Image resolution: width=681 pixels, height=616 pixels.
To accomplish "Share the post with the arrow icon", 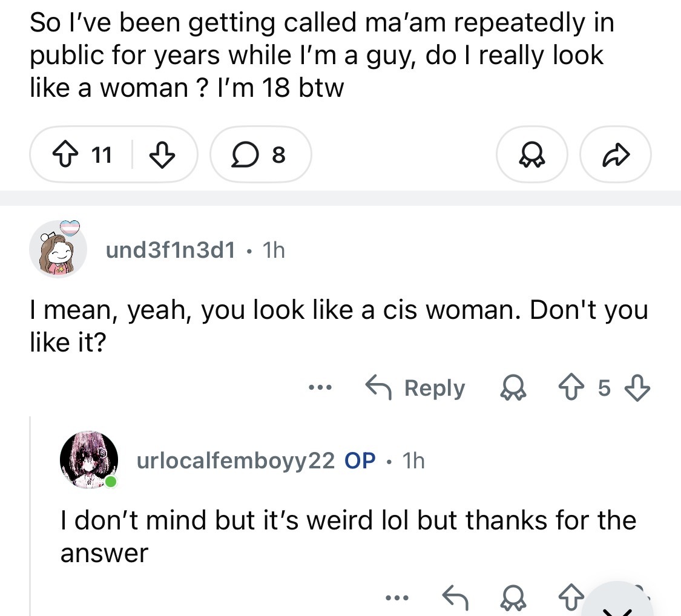I will click(615, 156).
